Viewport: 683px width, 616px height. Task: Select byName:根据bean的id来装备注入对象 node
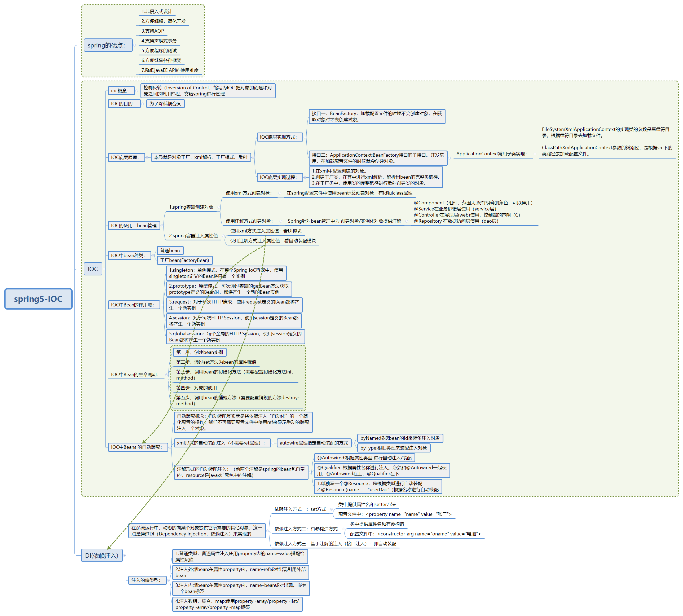[x=400, y=438]
